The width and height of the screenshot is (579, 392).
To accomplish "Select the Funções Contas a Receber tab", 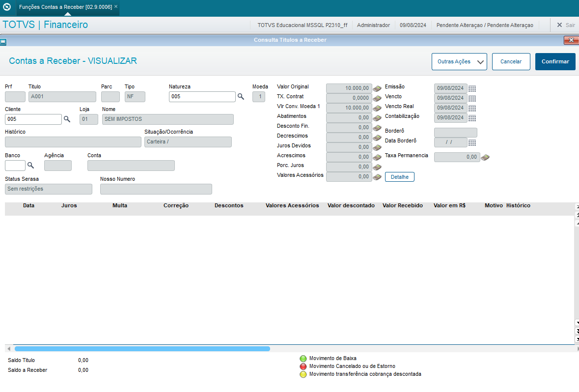I will click(65, 7).
